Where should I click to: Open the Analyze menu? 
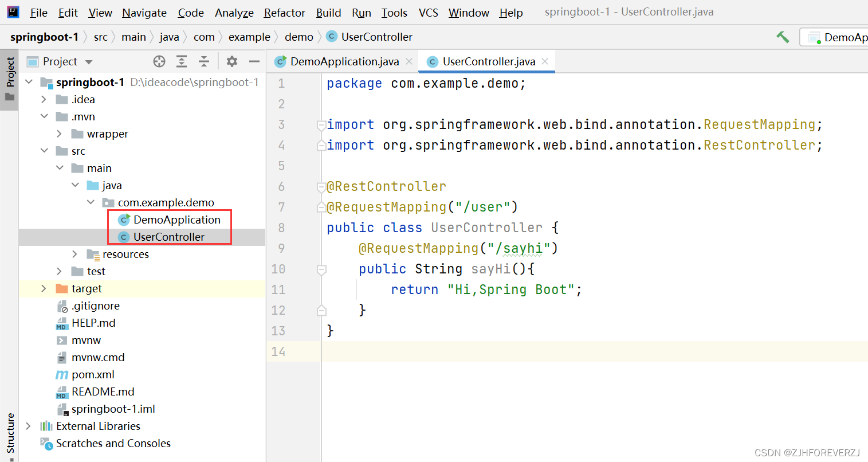coord(234,13)
